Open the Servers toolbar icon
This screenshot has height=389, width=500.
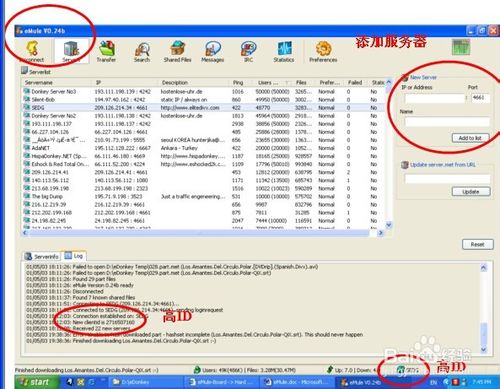coord(71,51)
